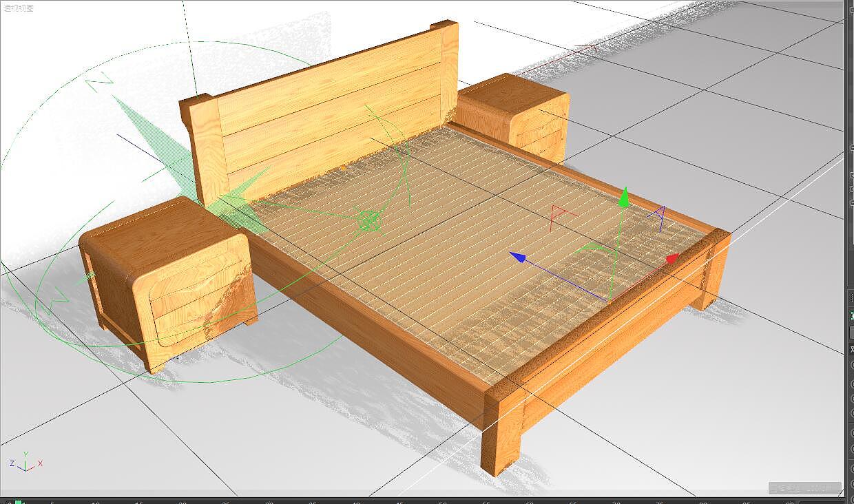Viewport: 854px width, 504px height.
Task: Click the green timeline playhead marker
Action: pos(19,501)
